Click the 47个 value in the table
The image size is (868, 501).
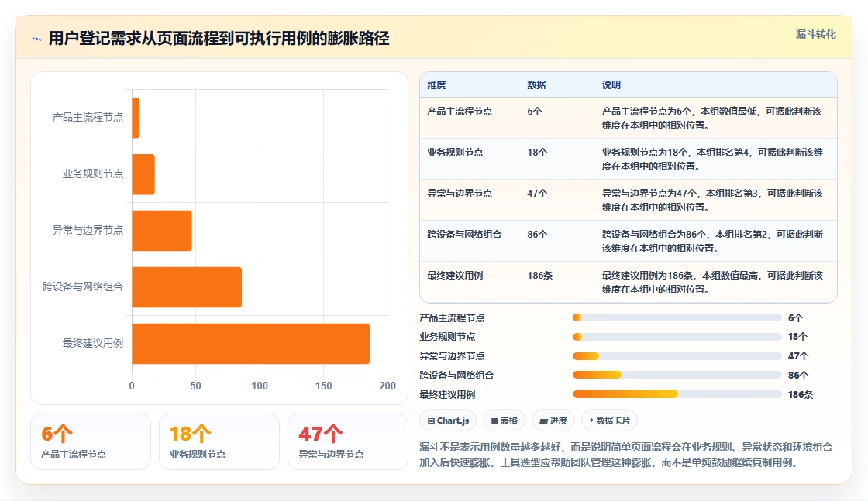pos(537,193)
